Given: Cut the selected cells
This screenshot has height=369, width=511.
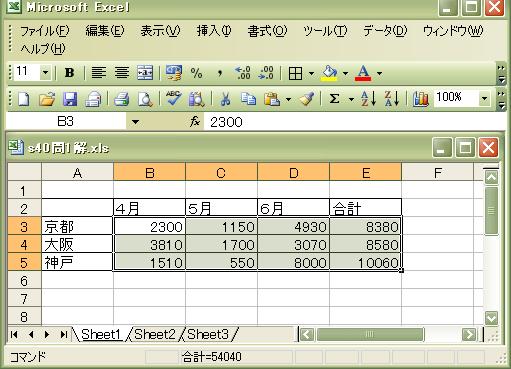Looking at the screenshot, I should click(x=226, y=99).
